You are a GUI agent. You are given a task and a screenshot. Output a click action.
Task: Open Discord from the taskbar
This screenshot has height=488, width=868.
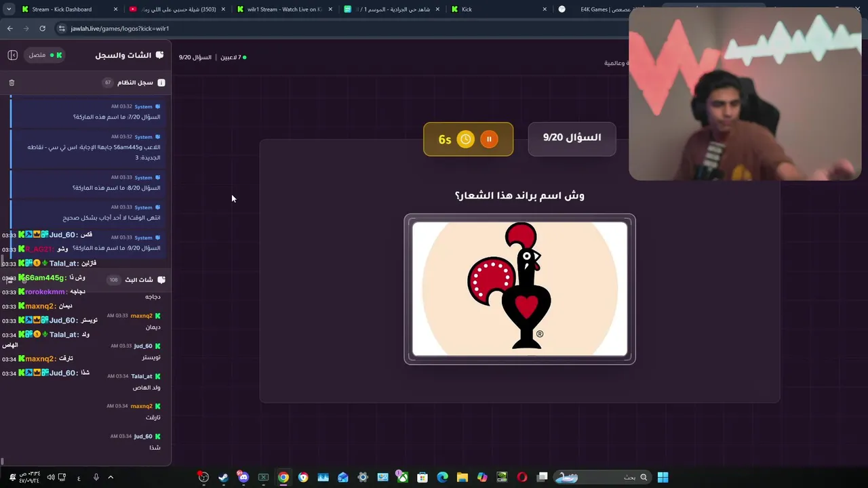point(243,477)
